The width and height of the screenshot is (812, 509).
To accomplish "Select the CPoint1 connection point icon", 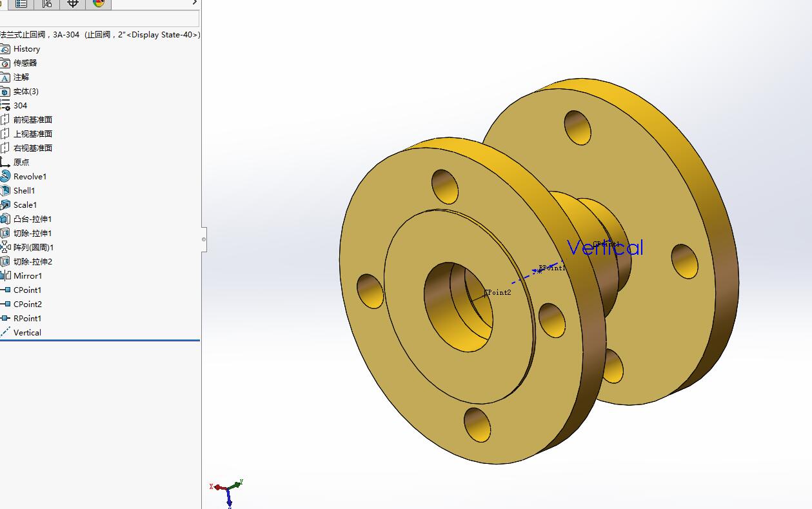I will (5, 290).
